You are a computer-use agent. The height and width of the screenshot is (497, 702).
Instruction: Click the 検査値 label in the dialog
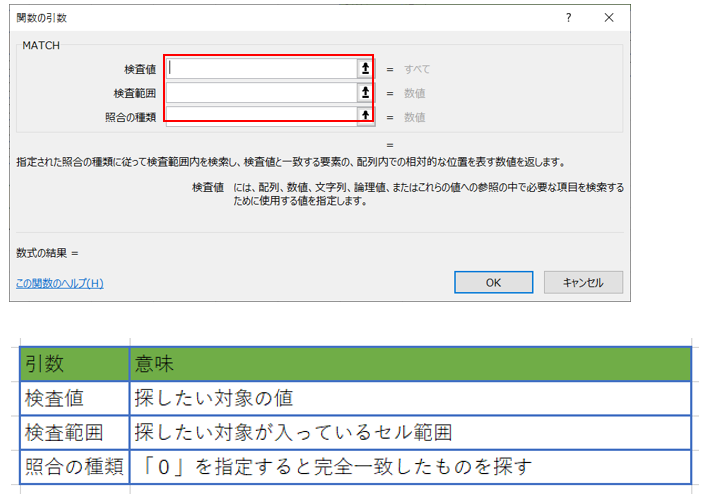[139, 69]
